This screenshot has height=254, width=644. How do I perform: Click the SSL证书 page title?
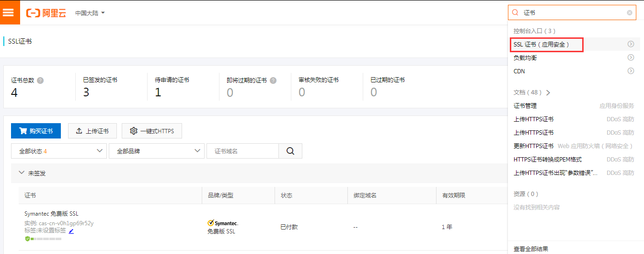tap(20, 41)
